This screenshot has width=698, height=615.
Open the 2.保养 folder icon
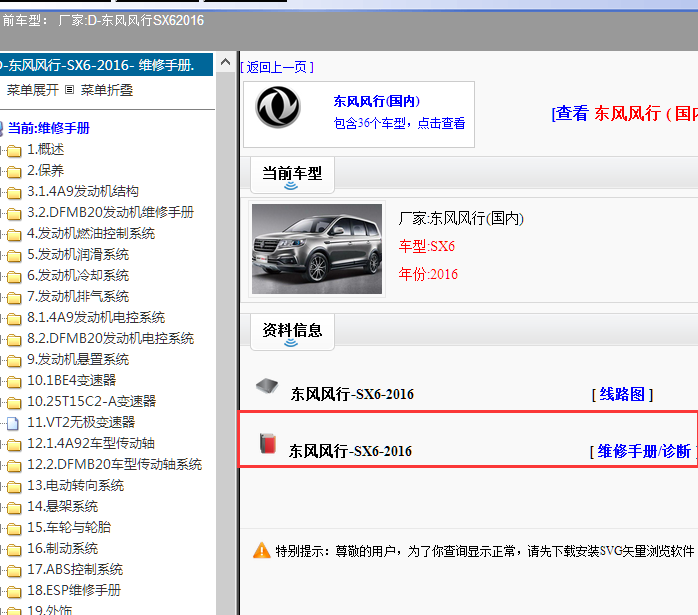pyautogui.click(x=14, y=172)
